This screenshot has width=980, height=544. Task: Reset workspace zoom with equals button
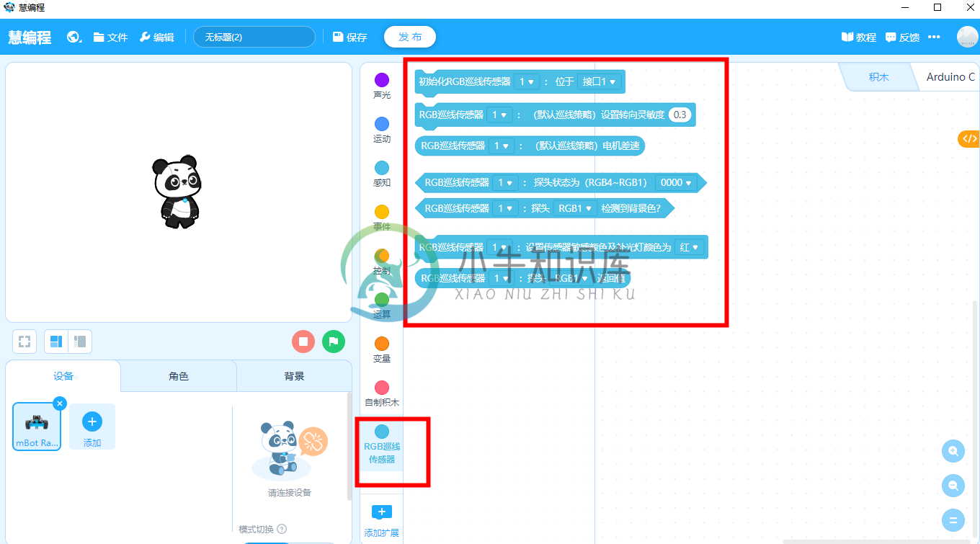pyautogui.click(x=953, y=520)
